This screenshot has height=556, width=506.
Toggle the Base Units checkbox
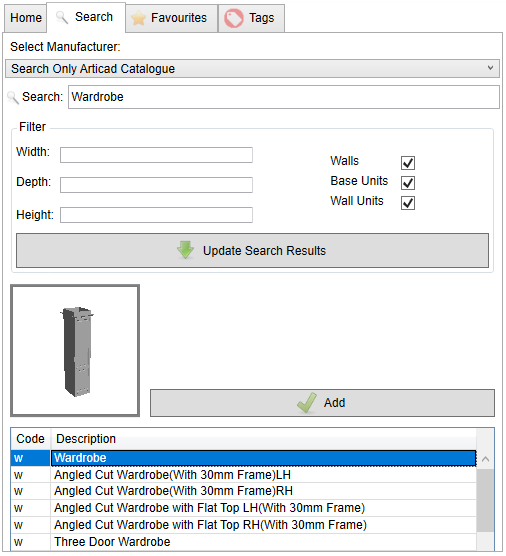point(408,183)
